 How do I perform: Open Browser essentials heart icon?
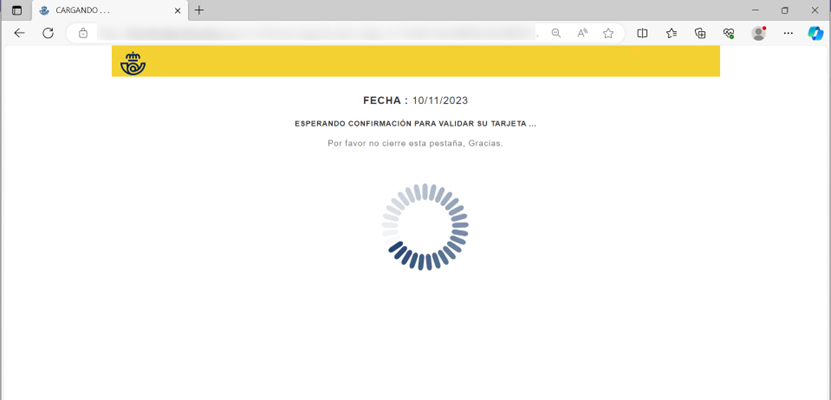729,33
